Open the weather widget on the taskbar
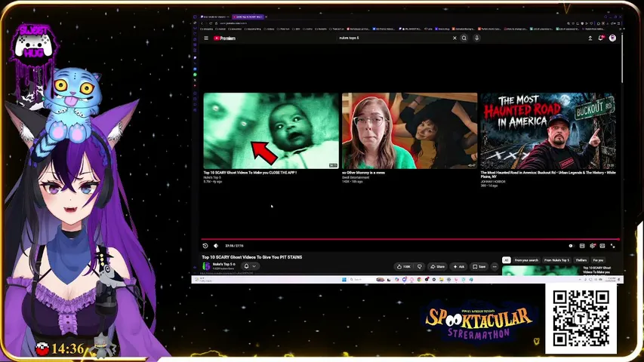Image resolution: width=644 pixels, height=362 pixels. click(x=202, y=280)
